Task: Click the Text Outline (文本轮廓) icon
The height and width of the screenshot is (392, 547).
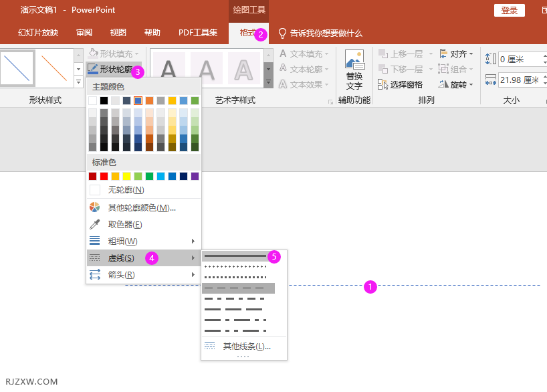Action: coord(284,68)
